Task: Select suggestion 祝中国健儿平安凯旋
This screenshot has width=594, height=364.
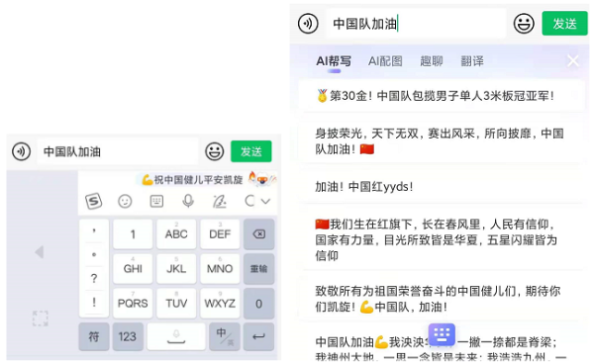Action: tap(192, 179)
